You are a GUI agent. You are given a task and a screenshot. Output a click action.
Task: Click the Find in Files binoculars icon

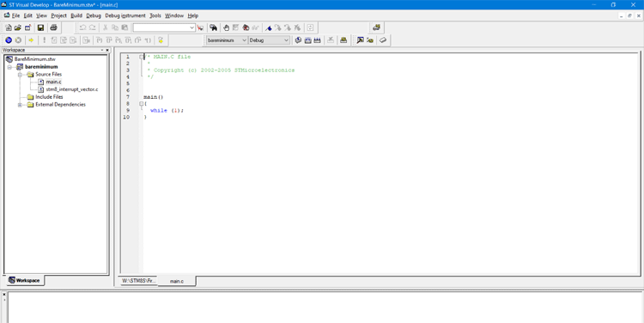(x=213, y=28)
